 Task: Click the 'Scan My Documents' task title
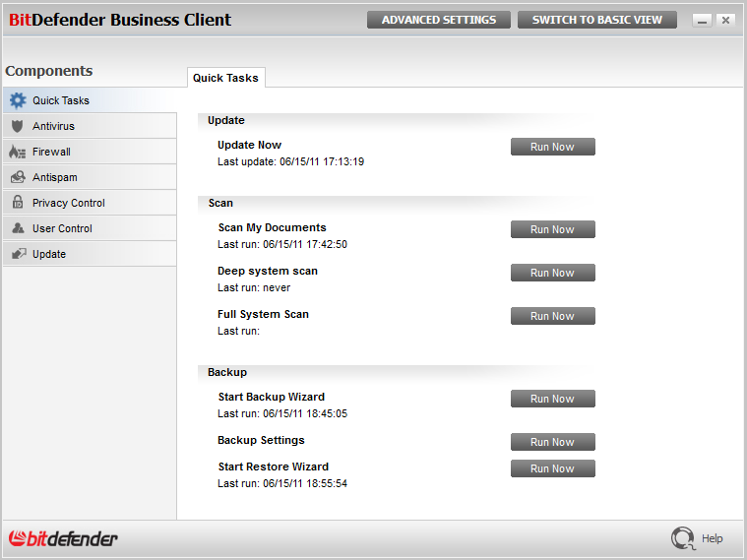(x=272, y=227)
